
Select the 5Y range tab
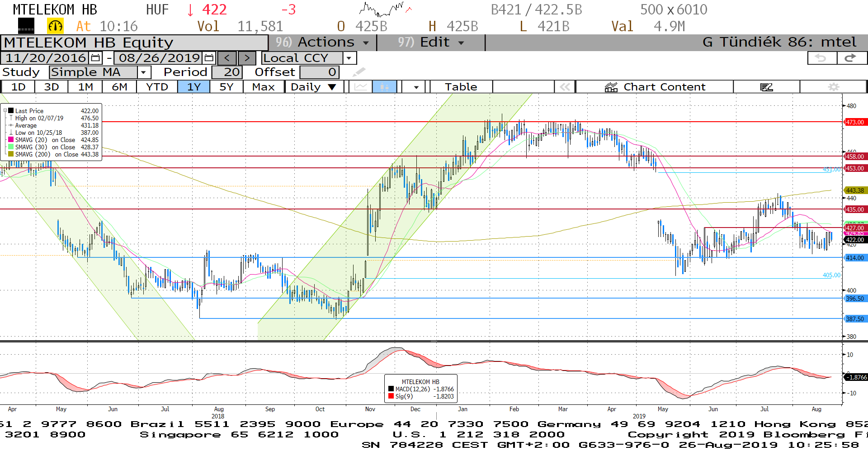[x=226, y=87]
